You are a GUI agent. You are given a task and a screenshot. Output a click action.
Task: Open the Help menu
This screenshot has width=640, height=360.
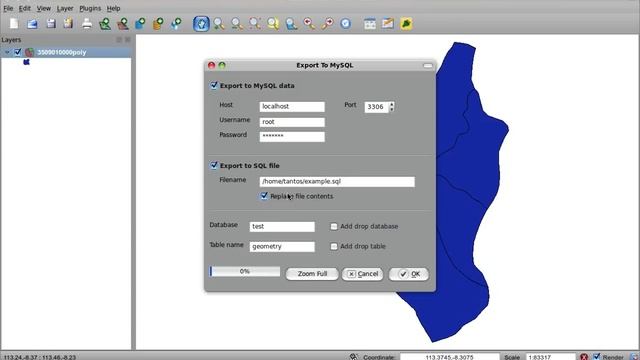click(113, 8)
